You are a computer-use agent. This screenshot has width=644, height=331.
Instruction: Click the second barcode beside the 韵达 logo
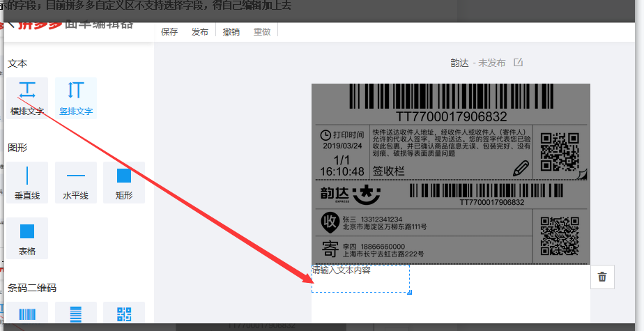(x=486, y=190)
